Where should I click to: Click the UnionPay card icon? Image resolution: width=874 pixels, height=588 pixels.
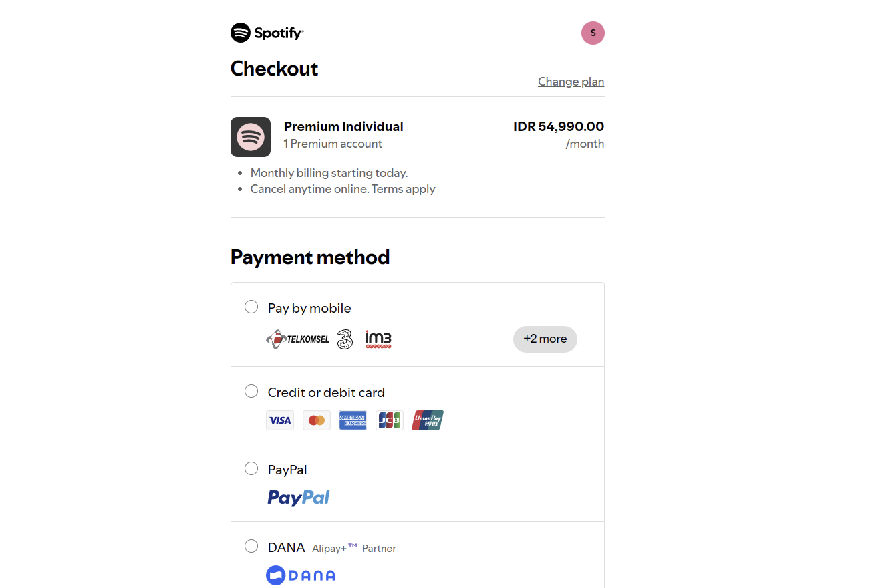tap(428, 420)
